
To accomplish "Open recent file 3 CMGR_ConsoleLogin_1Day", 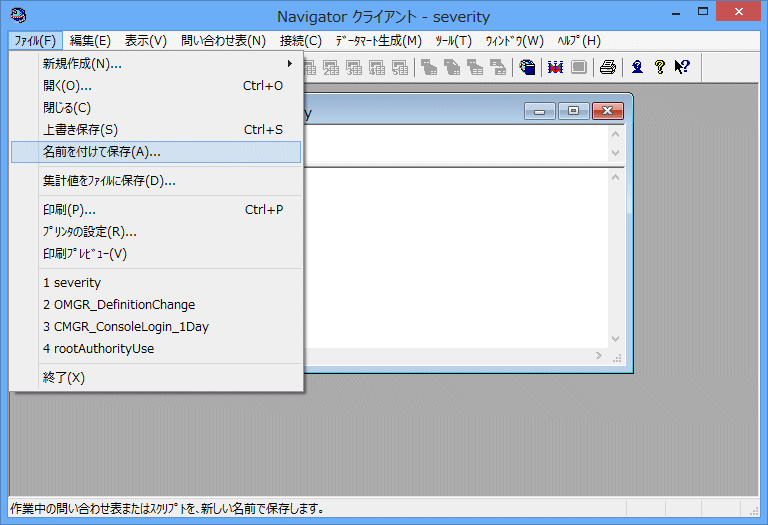I will [156, 327].
